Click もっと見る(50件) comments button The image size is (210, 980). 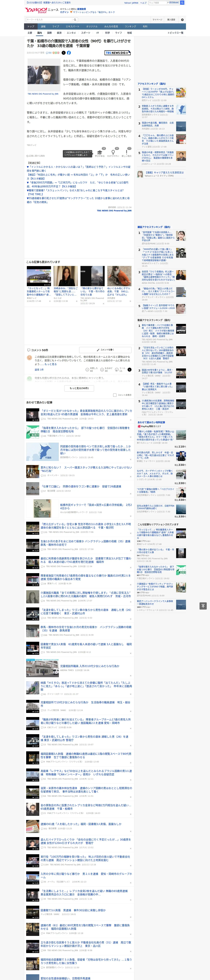click(x=79, y=388)
